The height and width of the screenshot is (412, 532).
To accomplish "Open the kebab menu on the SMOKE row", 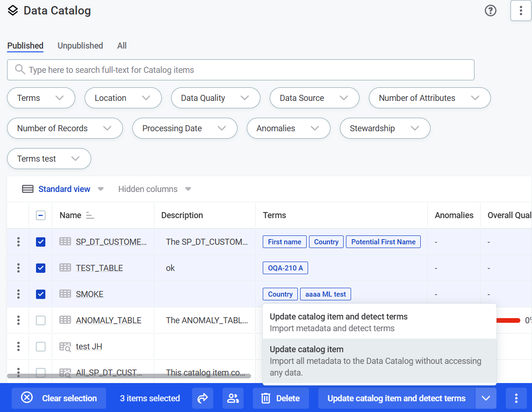I will (x=17, y=294).
